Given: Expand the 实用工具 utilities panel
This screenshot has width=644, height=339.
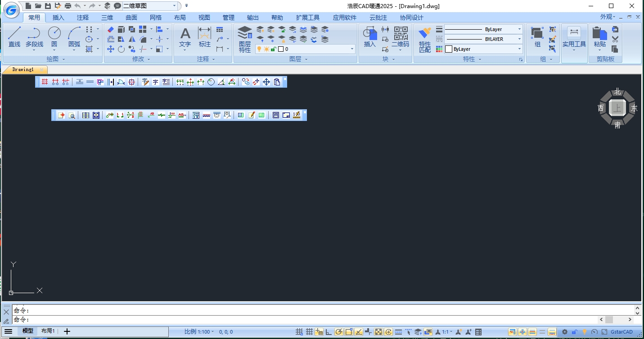Looking at the screenshot, I should click(x=574, y=44).
